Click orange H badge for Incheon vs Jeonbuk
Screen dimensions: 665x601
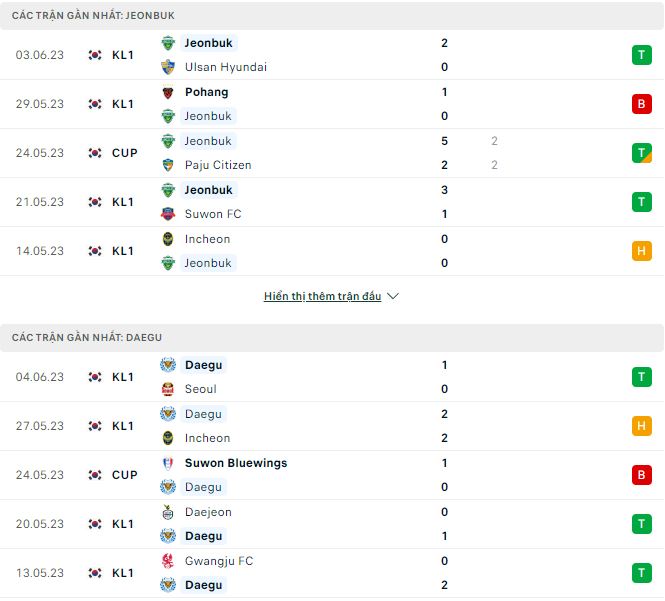point(641,251)
